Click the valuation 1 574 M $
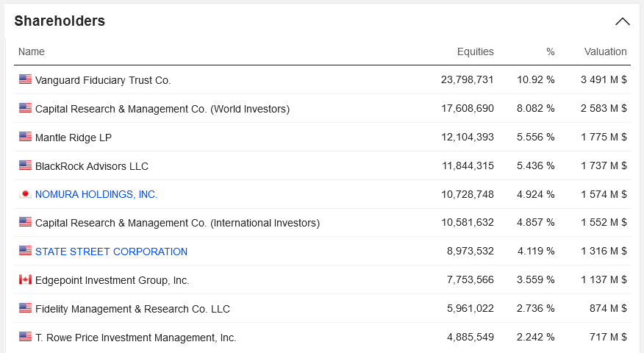Image resolution: width=644 pixels, height=353 pixels. [604, 194]
